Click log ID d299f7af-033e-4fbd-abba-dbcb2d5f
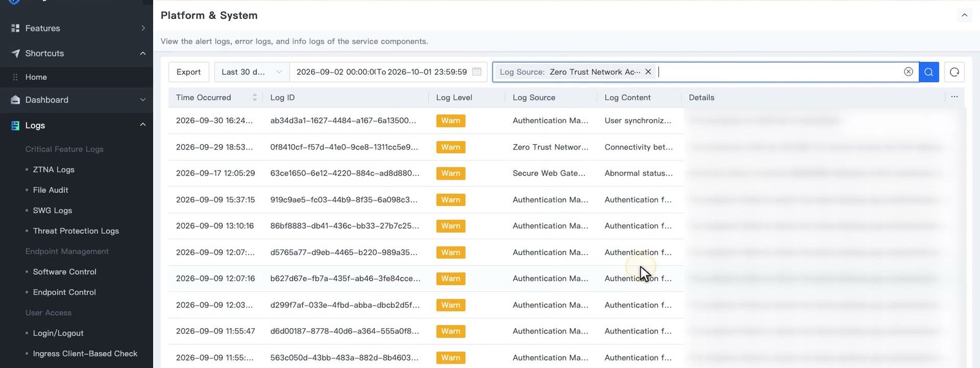The height and width of the screenshot is (368, 980). [x=345, y=305]
